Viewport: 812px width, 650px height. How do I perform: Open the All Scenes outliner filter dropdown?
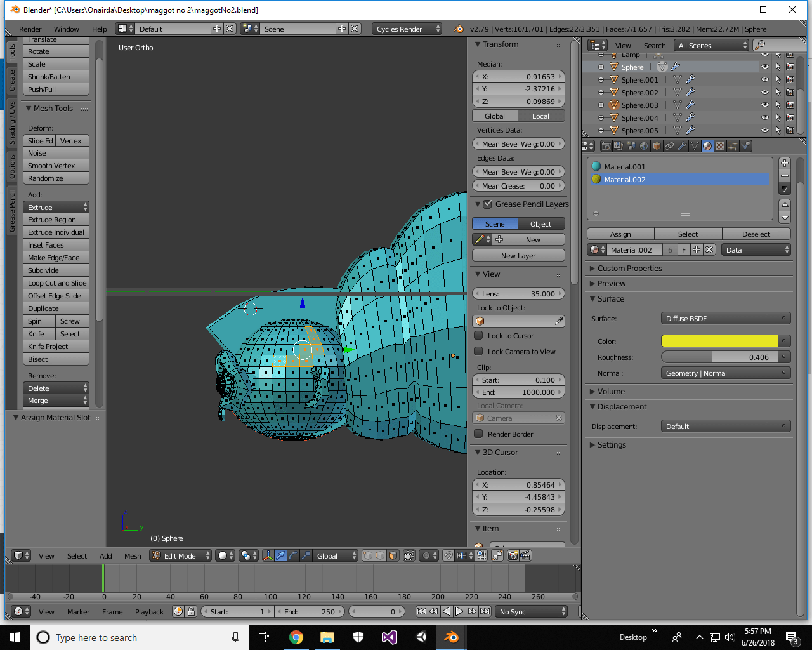(x=712, y=45)
